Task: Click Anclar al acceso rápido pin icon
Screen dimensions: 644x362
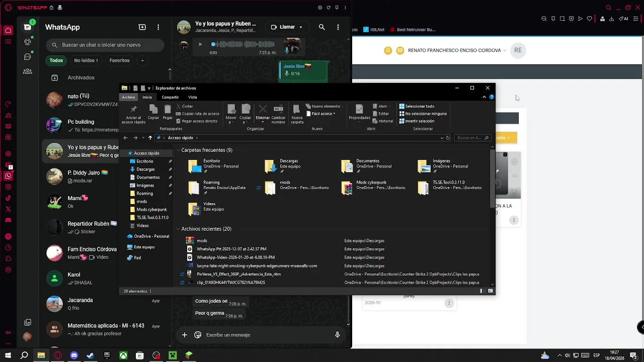Action: click(x=133, y=110)
